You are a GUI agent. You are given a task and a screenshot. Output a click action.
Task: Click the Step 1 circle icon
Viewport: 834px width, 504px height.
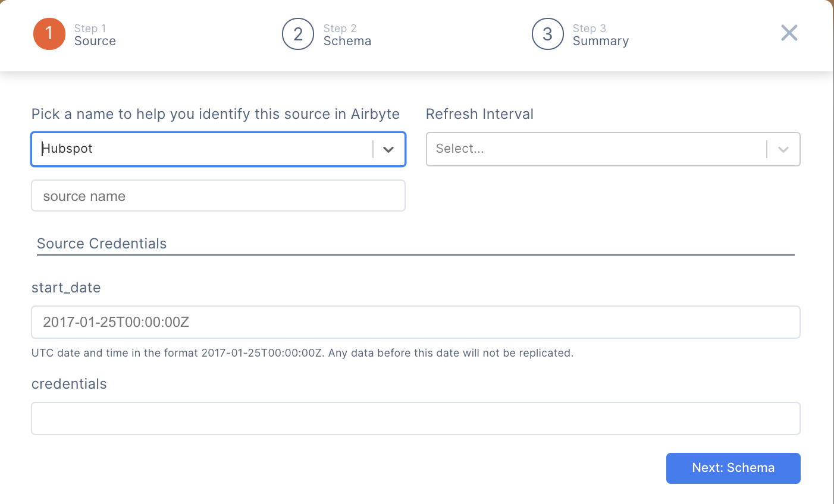(x=49, y=34)
